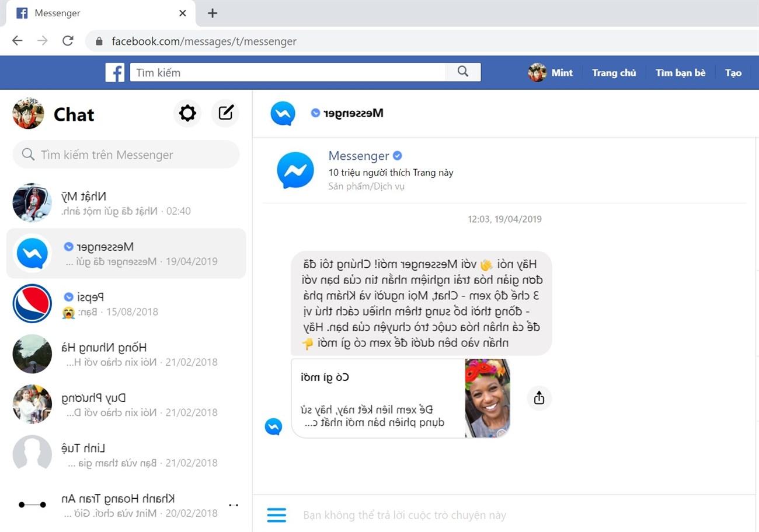Click Tìm bạn bè in top bar
The width and height of the screenshot is (759, 532).
(680, 72)
